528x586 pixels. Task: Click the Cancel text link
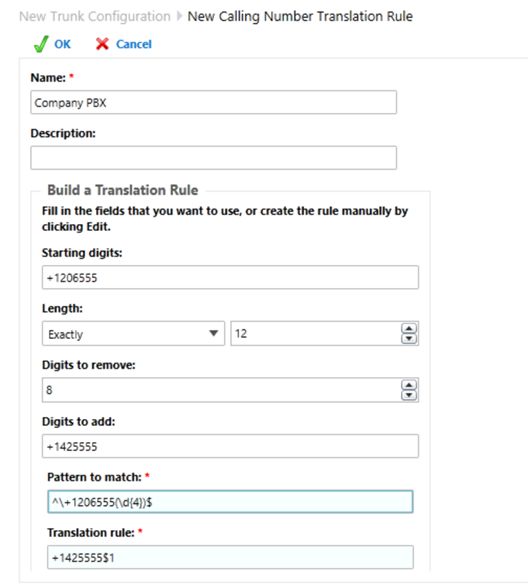[134, 44]
